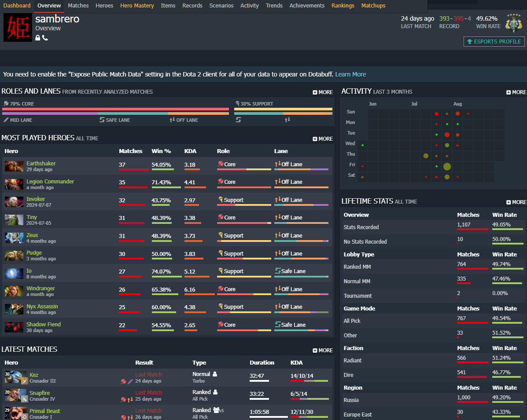Click the Shadow Fiend hero portrait
This screenshot has height=420, width=527.
pyautogui.click(x=14, y=327)
